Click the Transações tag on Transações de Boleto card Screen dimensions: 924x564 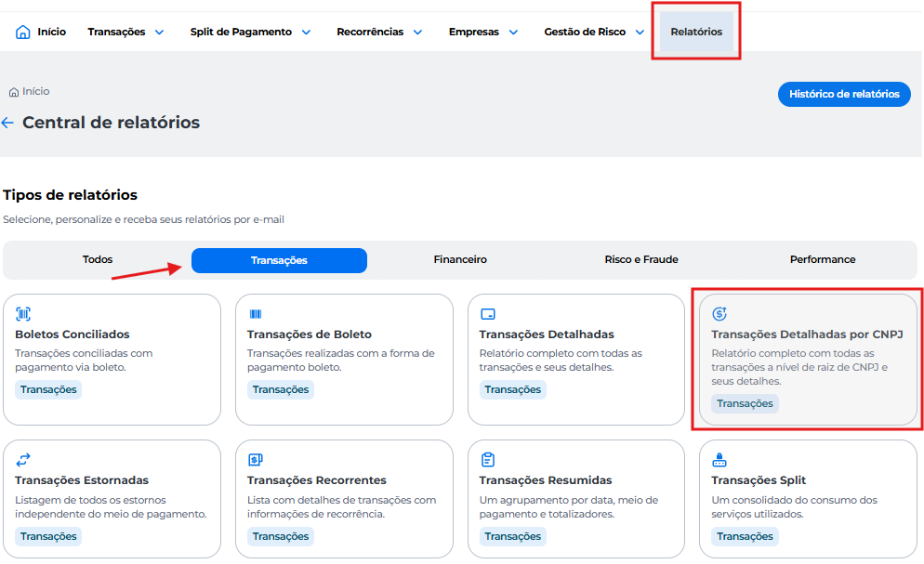pos(281,389)
